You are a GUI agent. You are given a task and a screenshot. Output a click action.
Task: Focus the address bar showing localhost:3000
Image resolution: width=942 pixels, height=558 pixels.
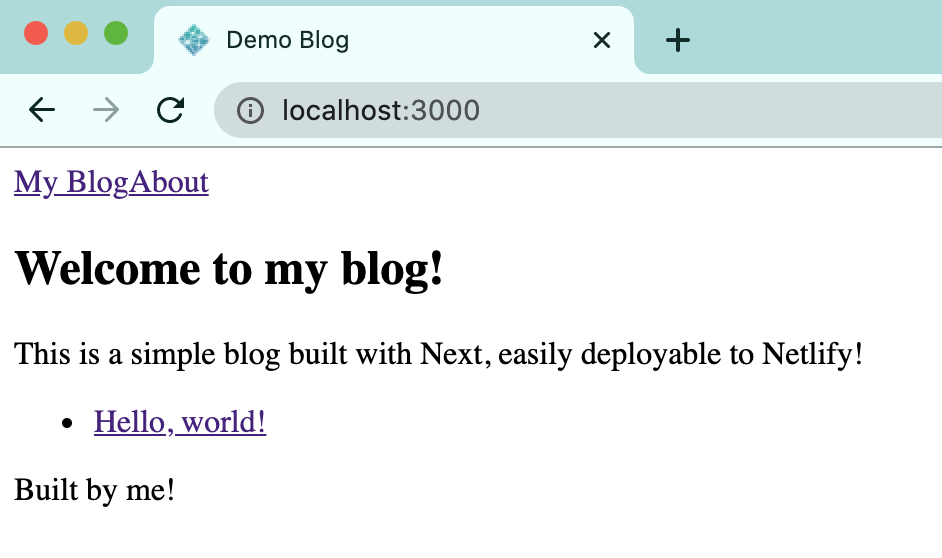pyautogui.click(x=600, y=110)
